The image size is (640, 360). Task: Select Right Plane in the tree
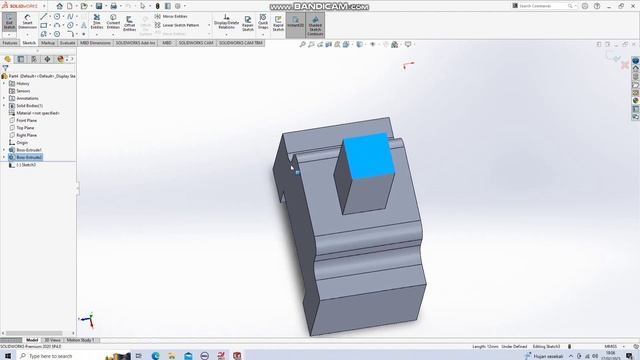27,135
